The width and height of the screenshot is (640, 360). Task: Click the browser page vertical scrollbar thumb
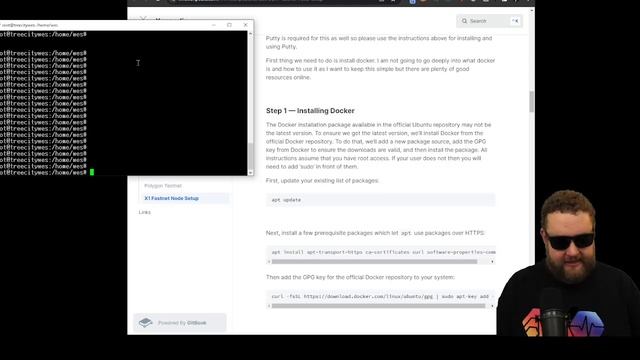click(531, 101)
